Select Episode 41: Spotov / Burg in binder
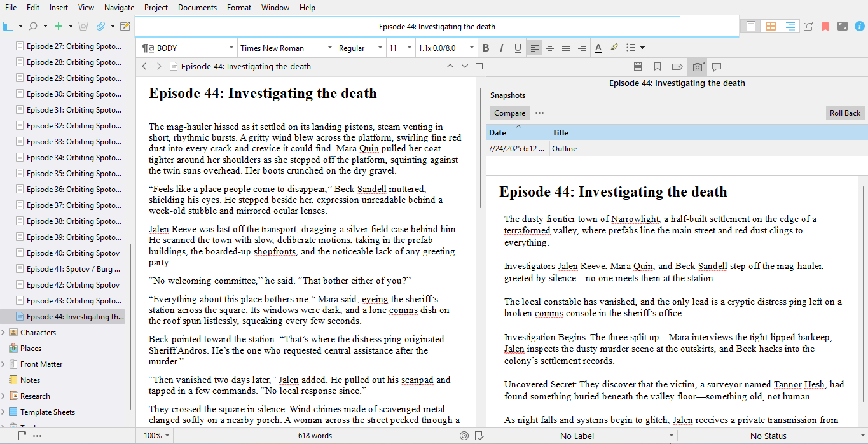Image resolution: width=868 pixels, height=444 pixels. click(x=72, y=269)
